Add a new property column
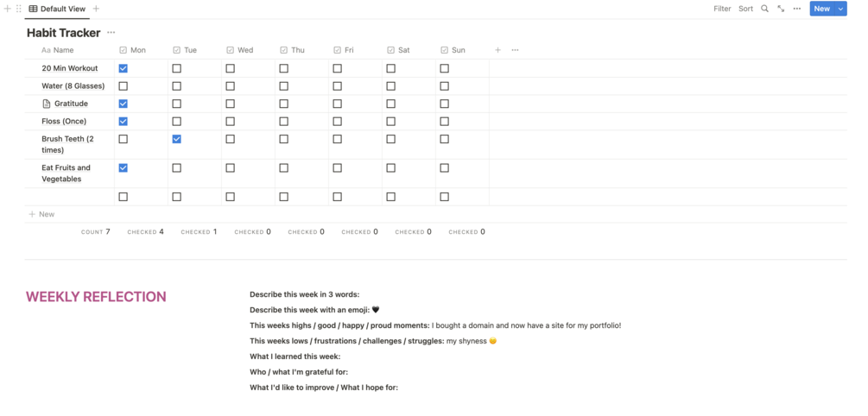The height and width of the screenshot is (416, 868). pos(497,50)
